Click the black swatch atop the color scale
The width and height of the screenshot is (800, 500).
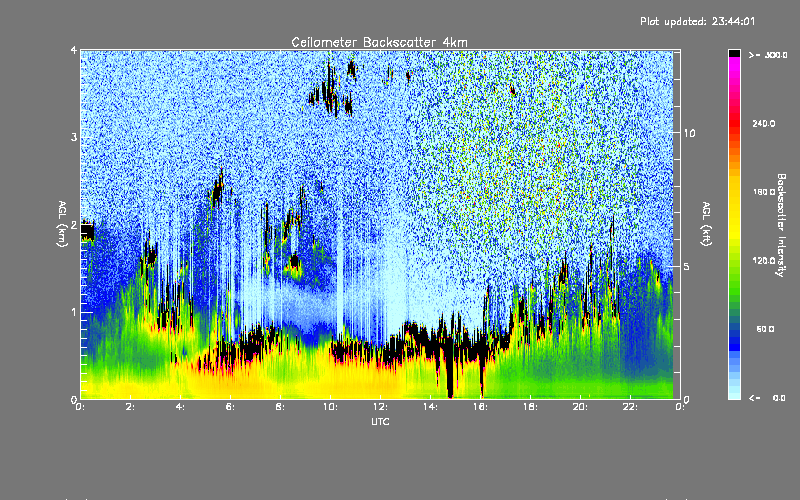point(734,53)
